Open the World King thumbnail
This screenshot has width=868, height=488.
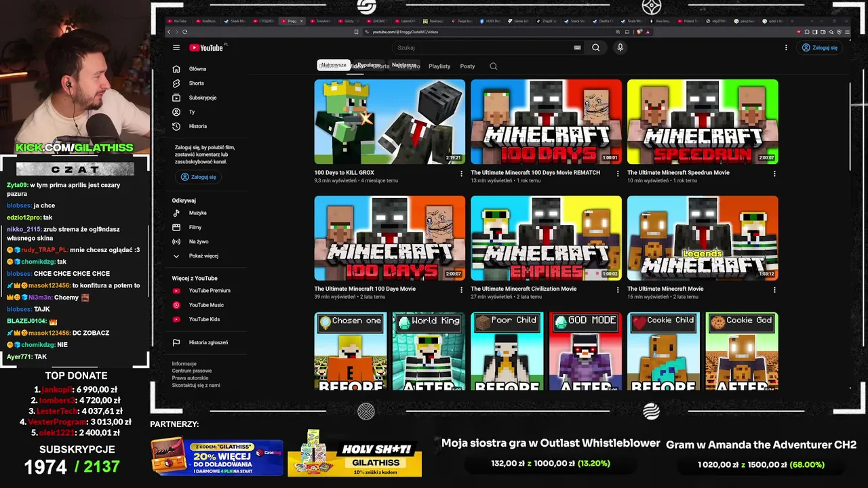[429, 351]
